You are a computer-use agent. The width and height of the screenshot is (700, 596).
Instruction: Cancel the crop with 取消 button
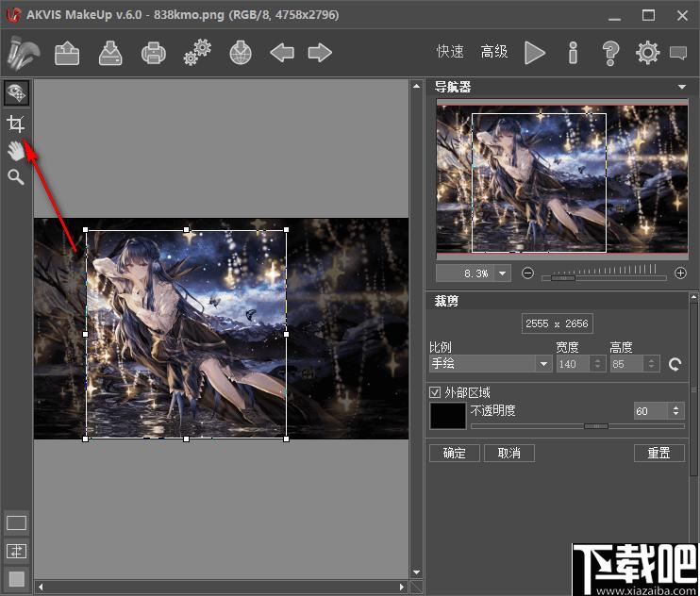(508, 454)
